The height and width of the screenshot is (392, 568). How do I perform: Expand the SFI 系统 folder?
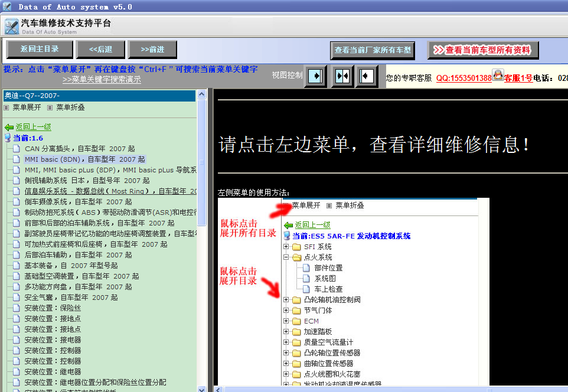[x=286, y=247]
